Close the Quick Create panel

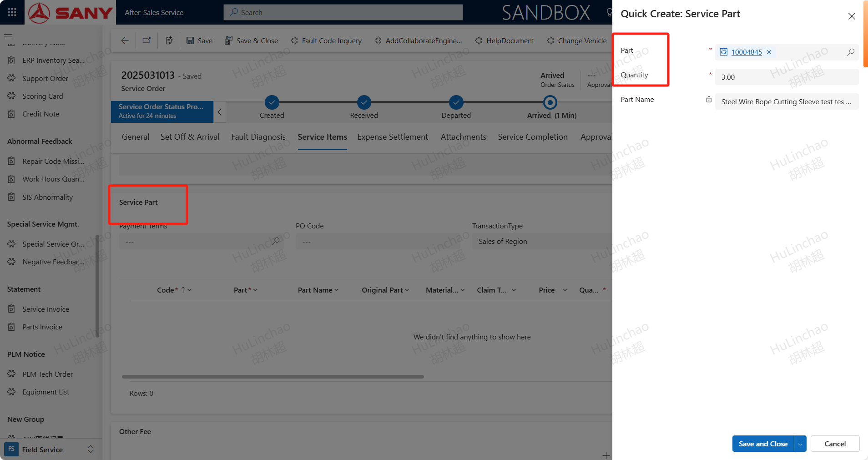[852, 16]
